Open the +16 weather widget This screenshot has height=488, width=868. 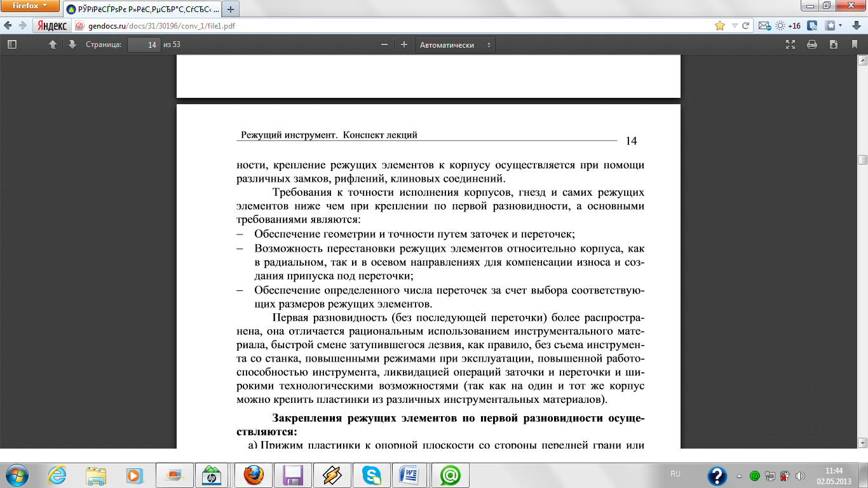tap(788, 26)
